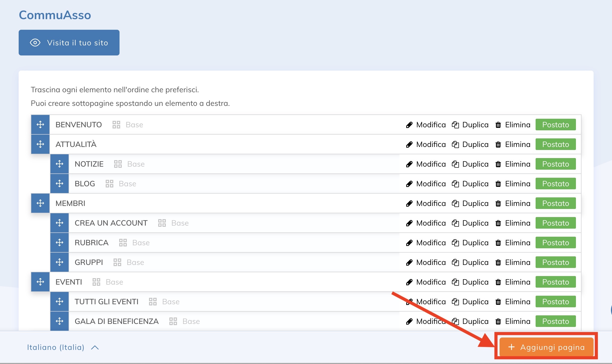
Task: Select the ATTUALITÀ page entry
Action: [x=76, y=144]
